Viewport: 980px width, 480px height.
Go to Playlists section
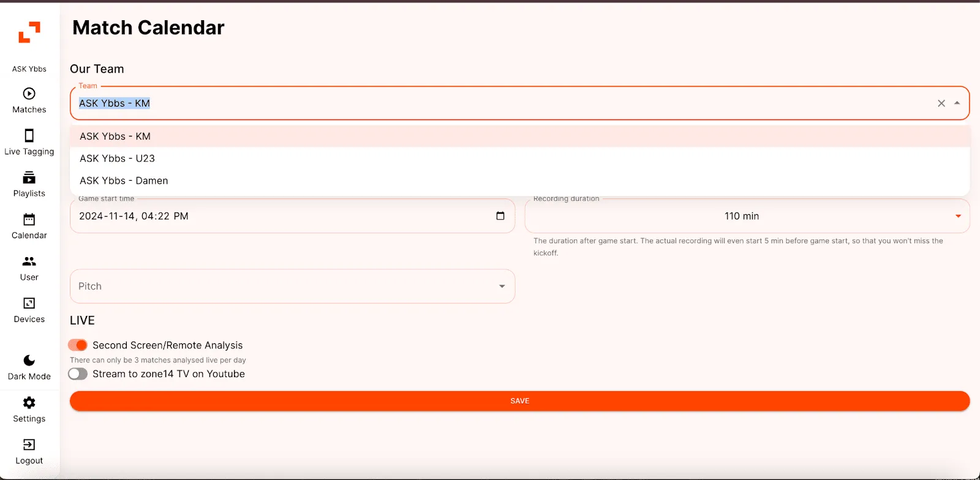29,185
